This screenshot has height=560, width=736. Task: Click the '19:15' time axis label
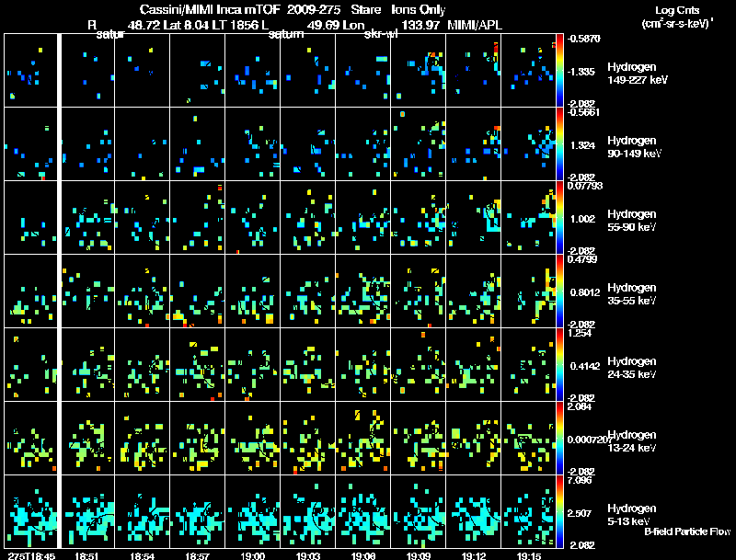tap(528, 556)
